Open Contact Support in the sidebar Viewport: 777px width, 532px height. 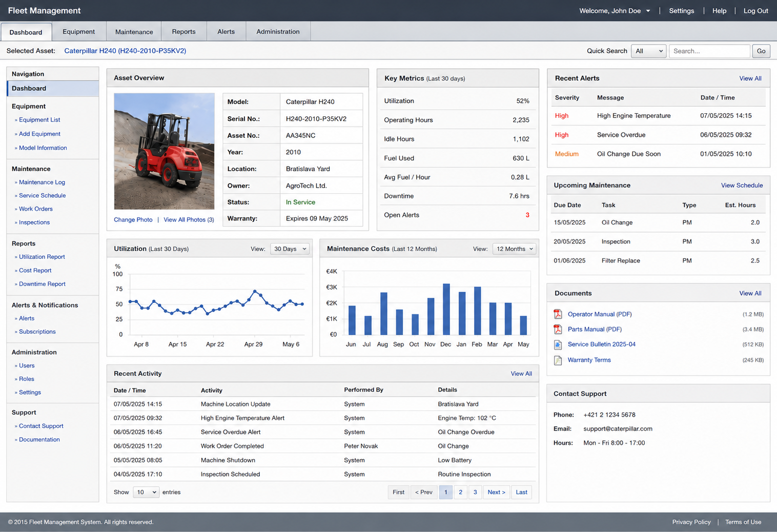pyautogui.click(x=42, y=426)
